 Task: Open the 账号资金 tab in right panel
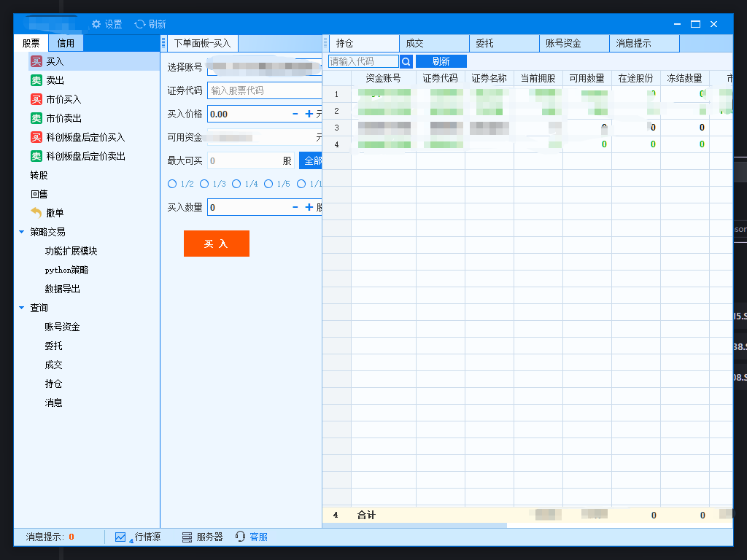(575, 43)
